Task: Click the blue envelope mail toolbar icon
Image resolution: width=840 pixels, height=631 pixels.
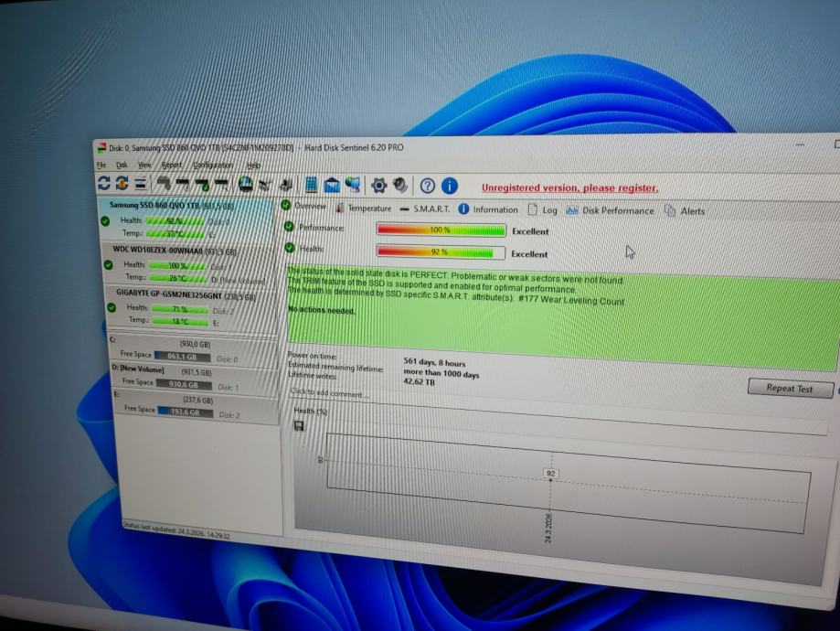Action: [331, 186]
